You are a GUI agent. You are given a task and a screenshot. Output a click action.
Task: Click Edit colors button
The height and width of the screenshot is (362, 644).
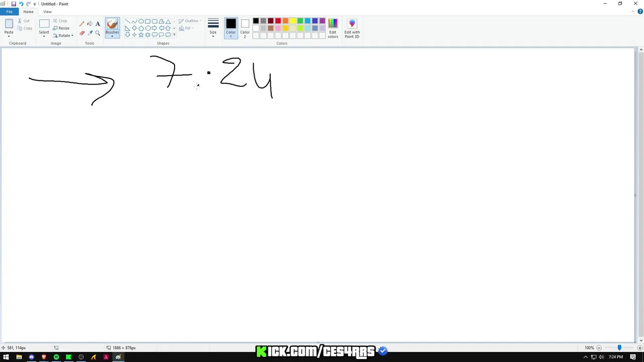pos(333,28)
